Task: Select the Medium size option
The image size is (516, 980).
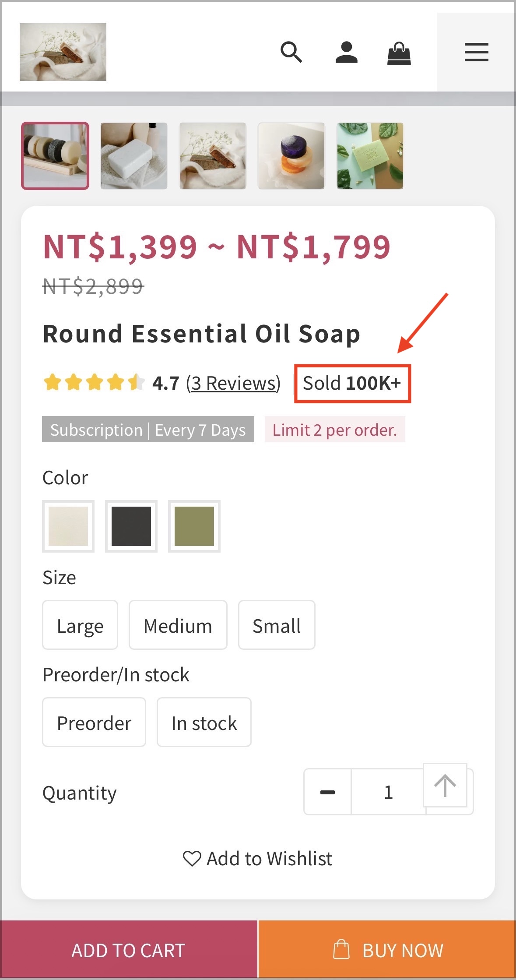Action: [178, 625]
